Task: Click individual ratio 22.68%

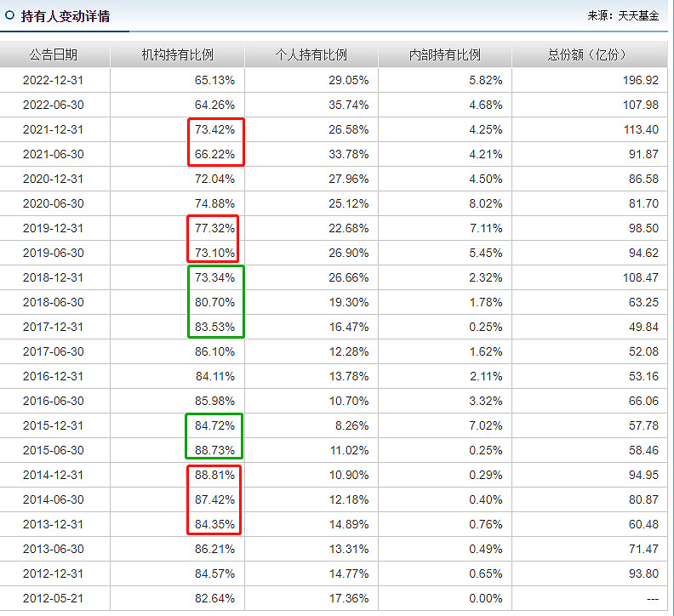Action: (x=349, y=228)
